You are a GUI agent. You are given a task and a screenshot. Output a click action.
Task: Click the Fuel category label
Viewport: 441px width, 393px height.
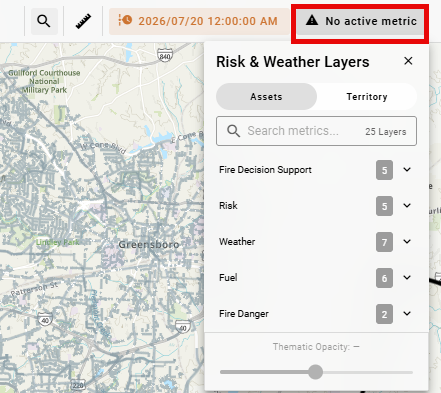pyautogui.click(x=228, y=278)
